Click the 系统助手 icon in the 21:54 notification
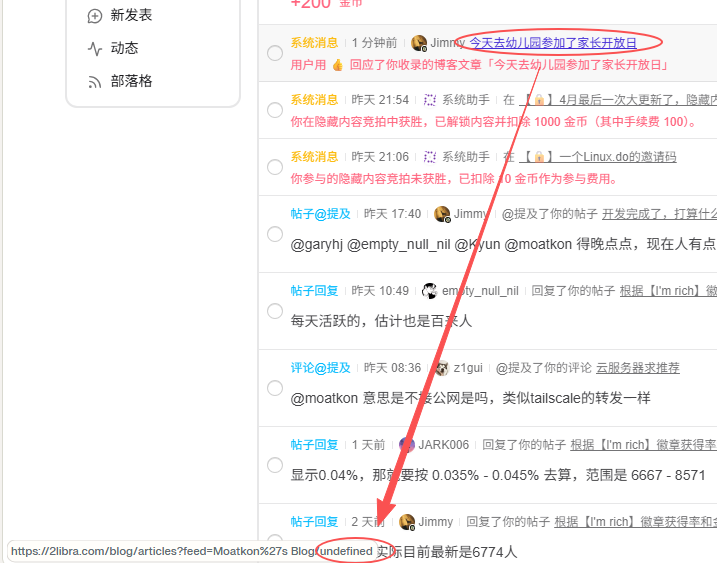The image size is (717, 563). pos(430,100)
